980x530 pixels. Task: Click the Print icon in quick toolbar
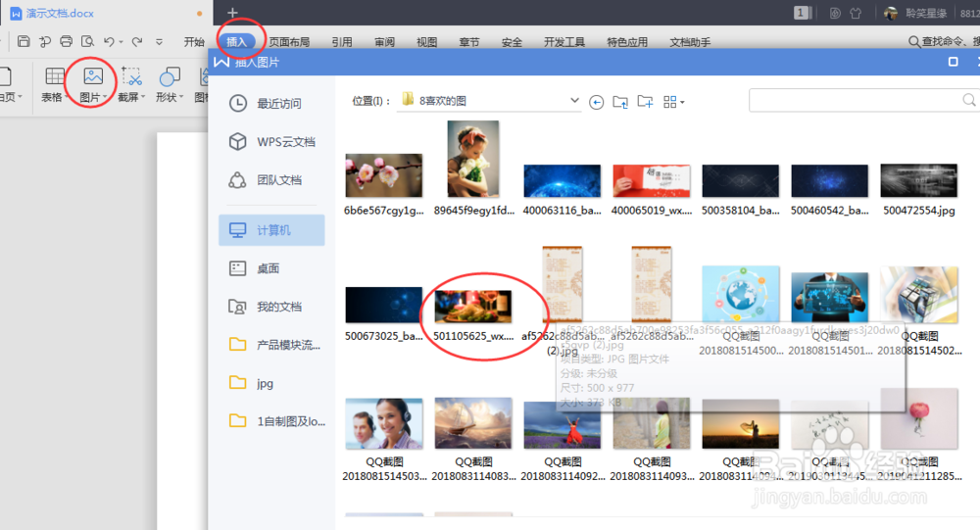point(67,41)
